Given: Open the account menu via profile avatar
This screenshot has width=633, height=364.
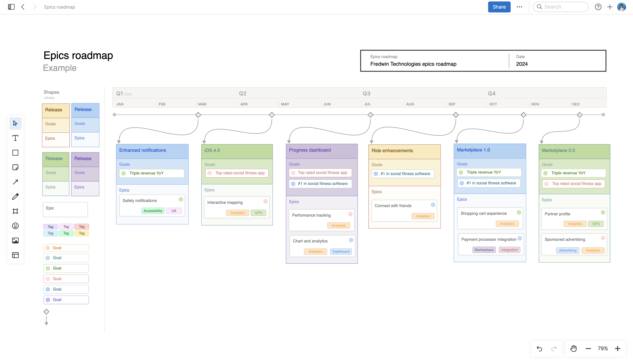Looking at the screenshot, I should coord(622,7).
